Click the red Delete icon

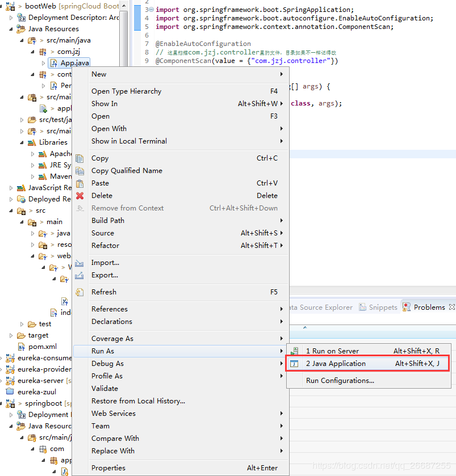(80, 196)
